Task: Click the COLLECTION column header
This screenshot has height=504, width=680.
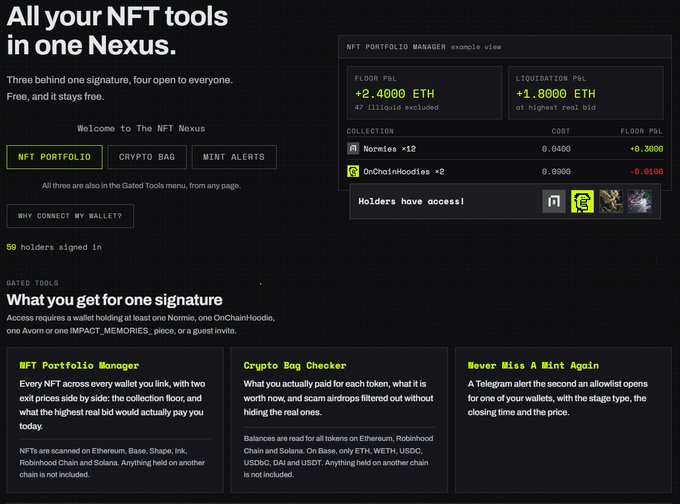Action: pos(370,131)
